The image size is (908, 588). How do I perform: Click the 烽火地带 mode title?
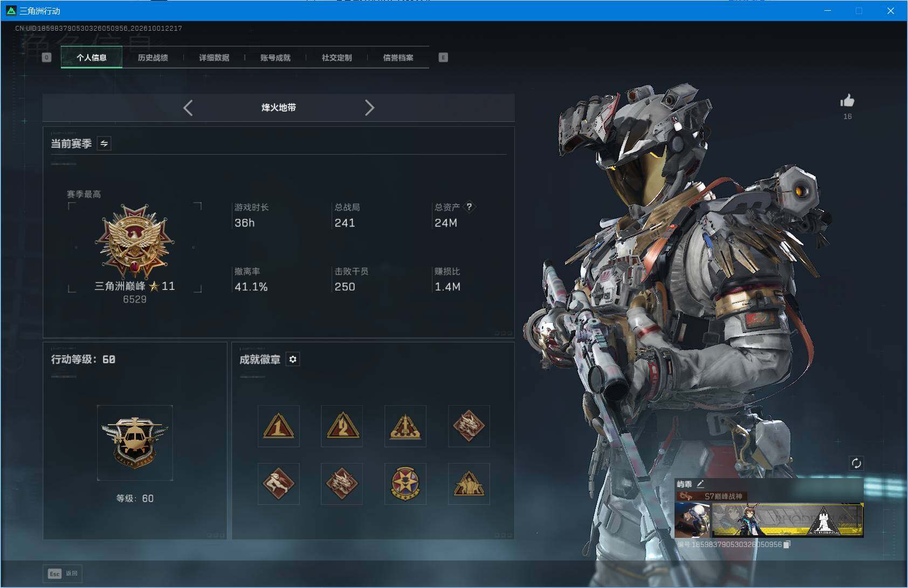click(279, 107)
